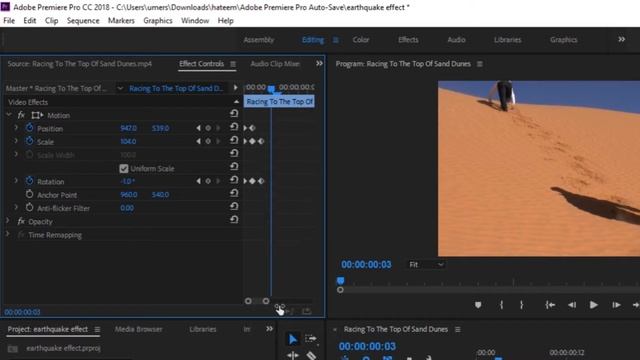Toggle Anti-flicker Filter animation stopwatch
640x360 pixels.
(29, 207)
